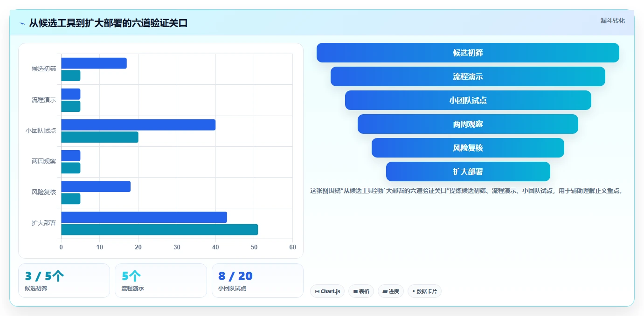Select the 两周观察 funnel stage
The height and width of the screenshot is (316, 644).
(468, 124)
